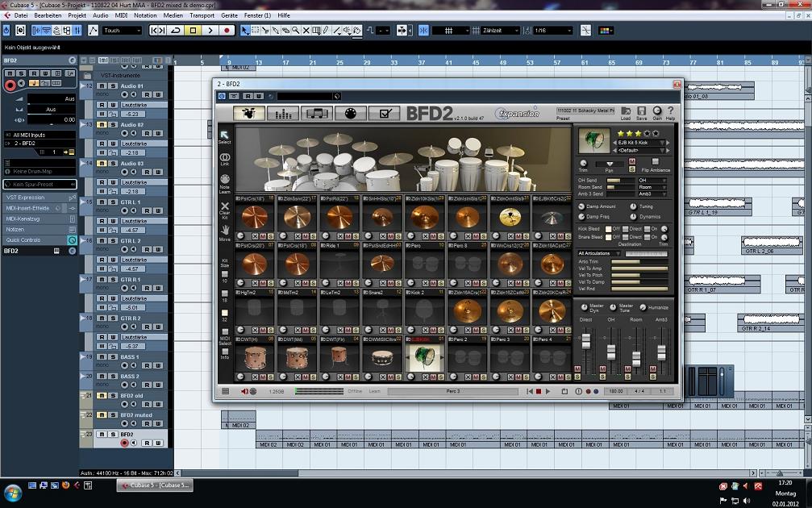Click the Cubase Record button in transport toolbar
Screen dimensions: 812x508
(227, 31)
